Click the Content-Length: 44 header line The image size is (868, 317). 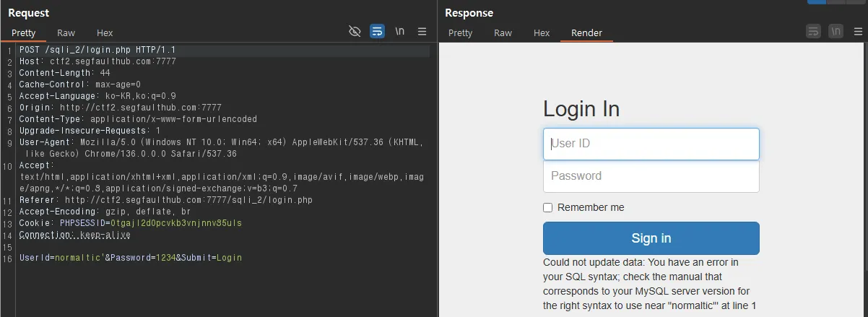tap(65, 73)
